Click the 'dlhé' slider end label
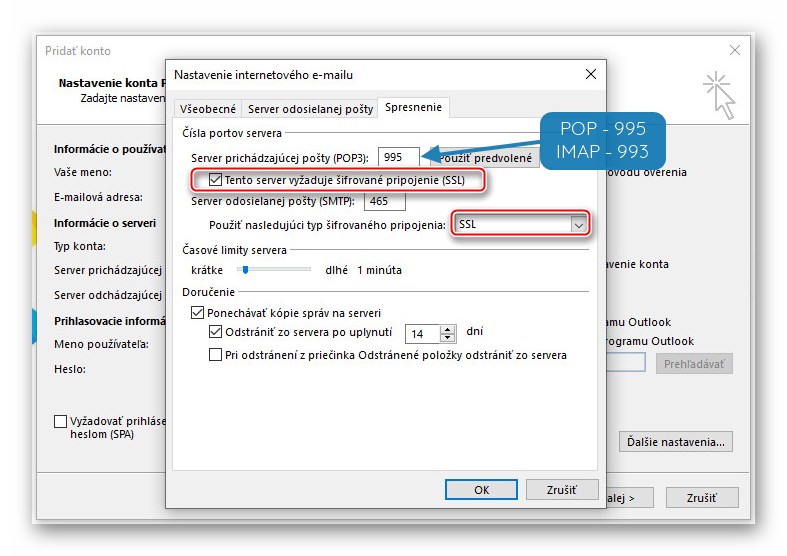787x556 pixels. (x=336, y=270)
